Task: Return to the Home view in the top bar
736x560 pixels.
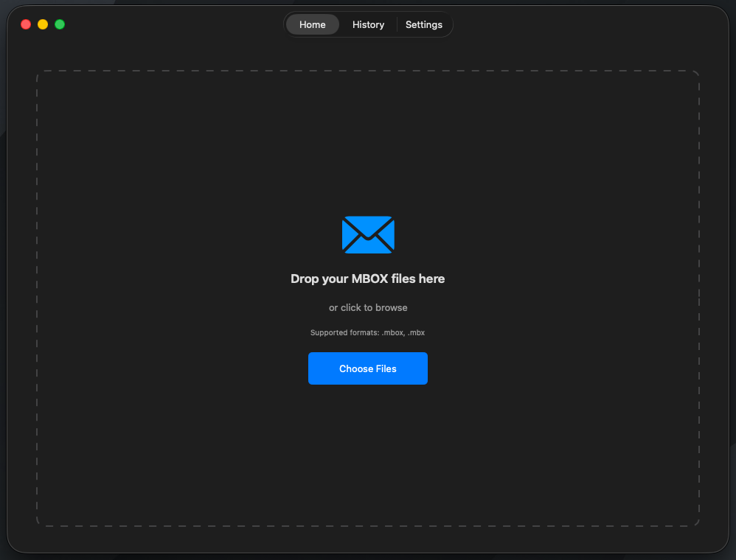Action: point(312,24)
